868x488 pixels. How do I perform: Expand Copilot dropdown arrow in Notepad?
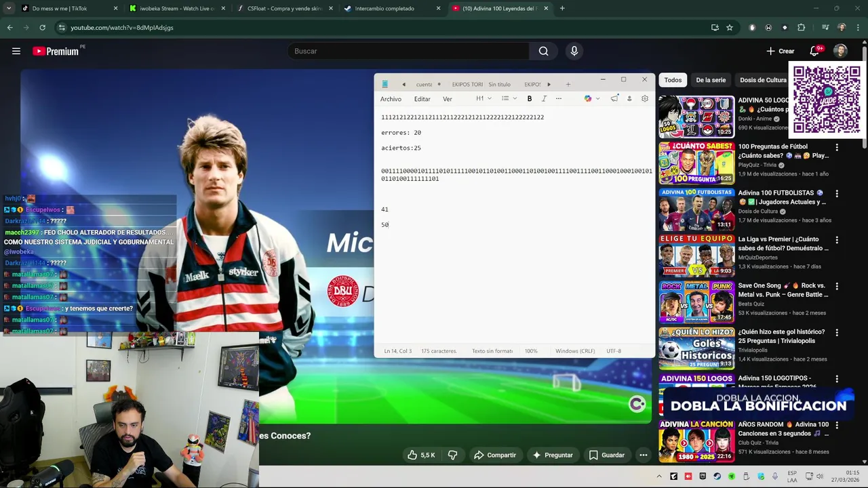(x=597, y=98)
